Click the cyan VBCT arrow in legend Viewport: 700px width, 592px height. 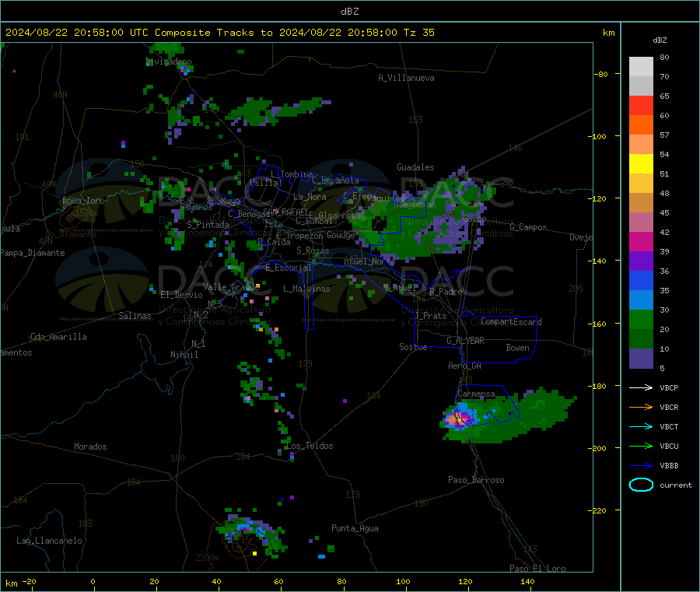point(641,427)
